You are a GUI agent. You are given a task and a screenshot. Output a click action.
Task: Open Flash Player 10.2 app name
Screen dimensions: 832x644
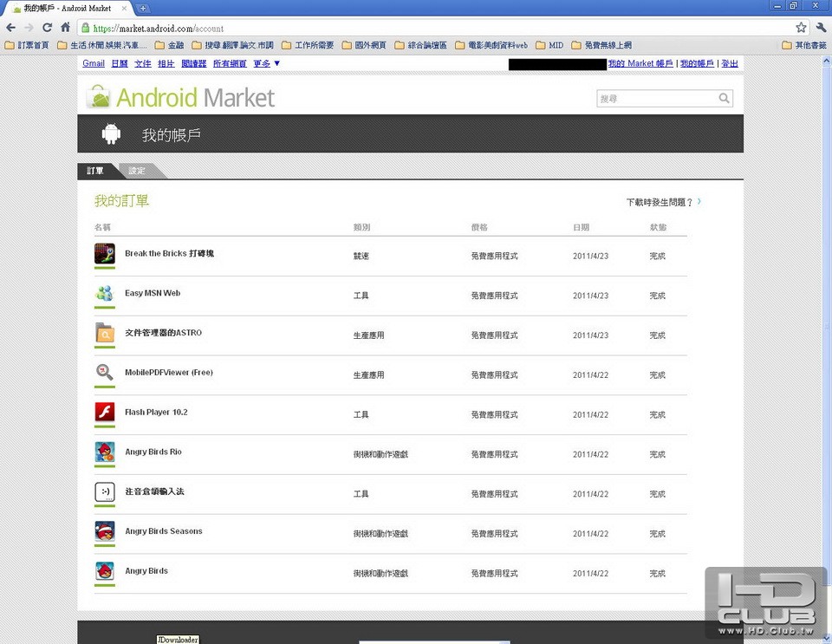pyautogui.click(x=156, y=413)
